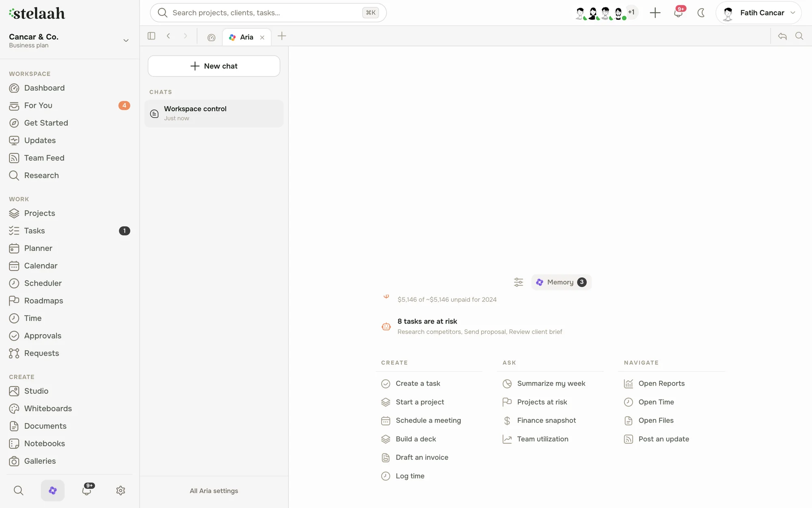
Task: Open Studio in the sidebar
Action: [69, 391]
